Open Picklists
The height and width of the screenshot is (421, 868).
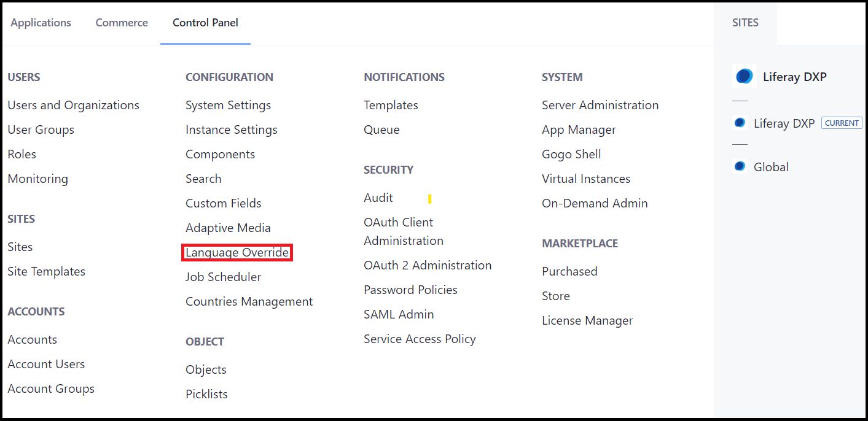(206, 394)
